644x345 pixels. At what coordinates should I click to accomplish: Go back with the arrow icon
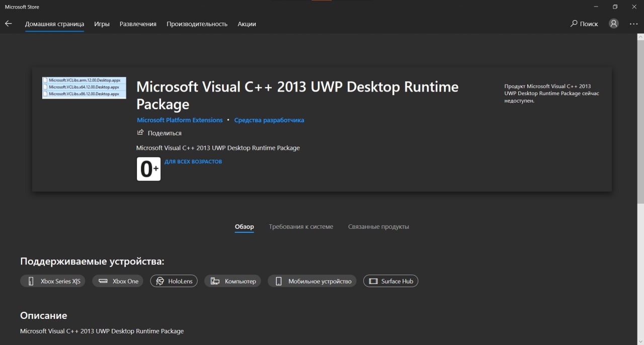pos(8,24)
